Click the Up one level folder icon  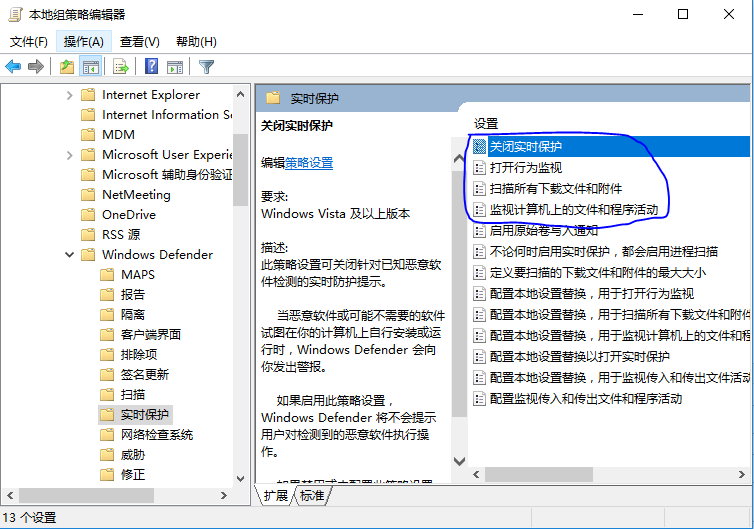(67, 66)
